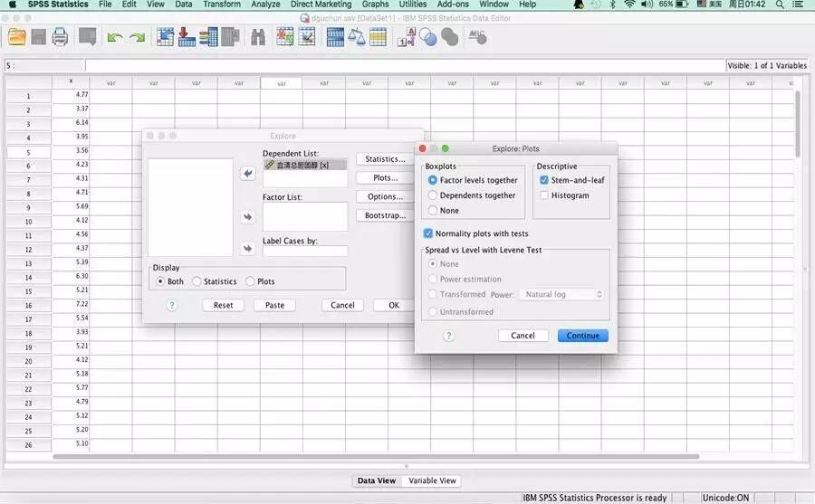Click OK in the Explore dialog
Image resolution: width=815 pixels, height=504 pixels.
point(394,306)
